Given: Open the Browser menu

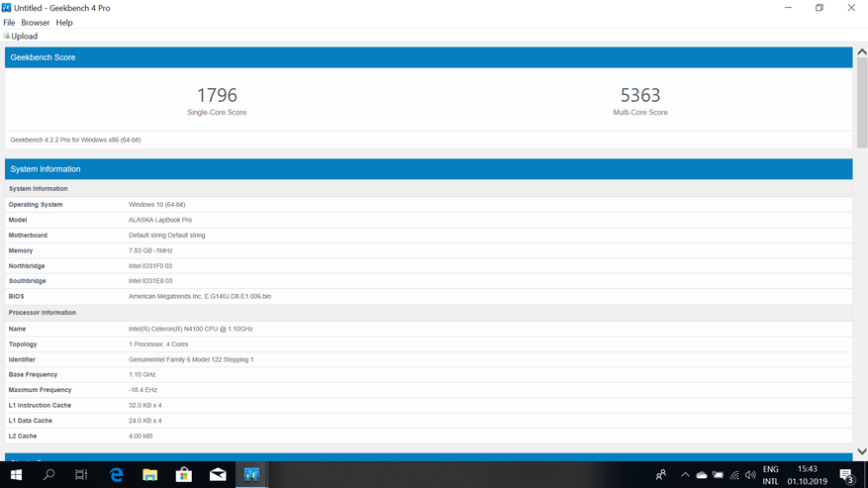Looking at the screenshot, I should [x=36, y=23].
